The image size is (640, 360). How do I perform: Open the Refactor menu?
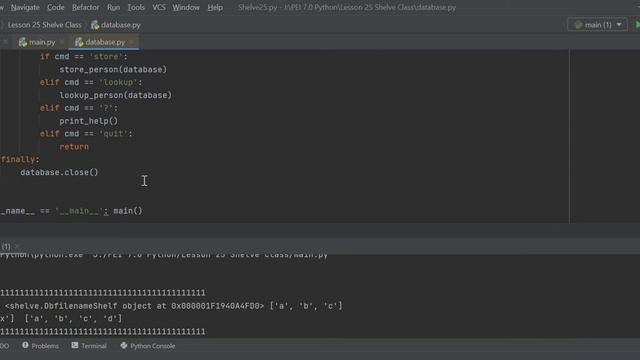click(85, 7)
